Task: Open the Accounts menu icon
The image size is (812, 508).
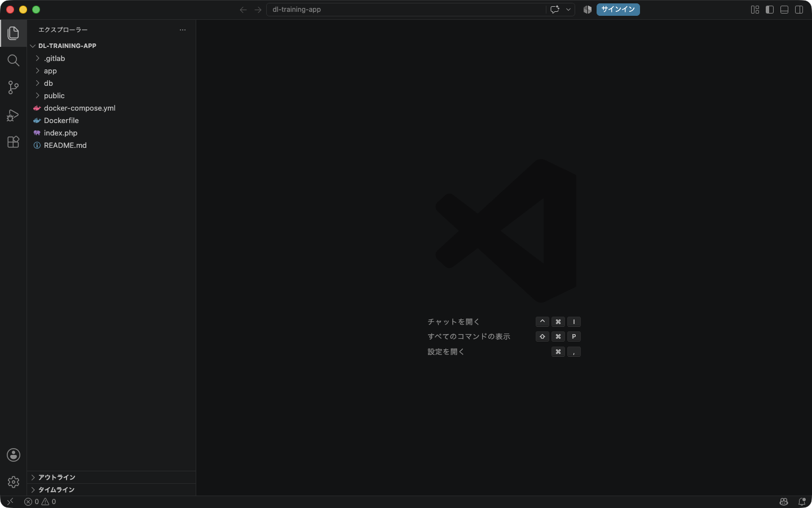Action: point(14,455)
